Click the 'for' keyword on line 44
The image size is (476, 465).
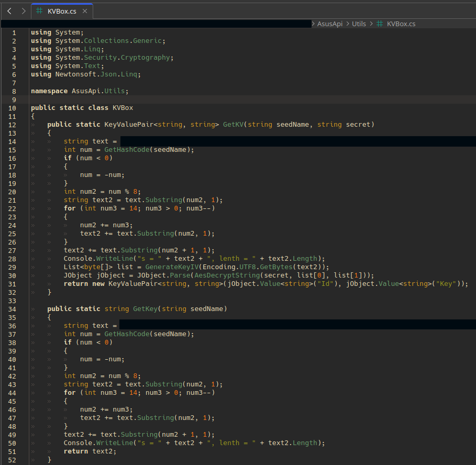70,392
